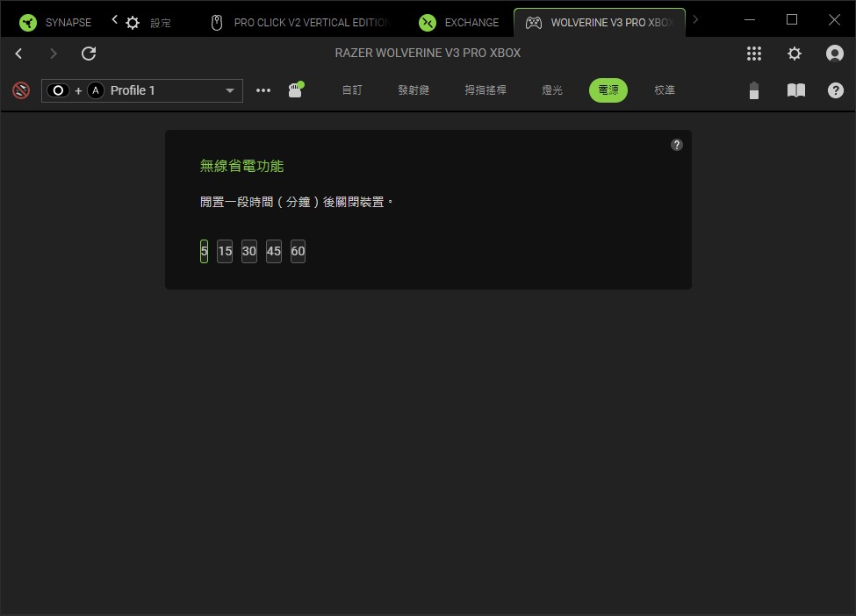
Task: Click the 無線省電功能 heading
Action: pos(241,166)
